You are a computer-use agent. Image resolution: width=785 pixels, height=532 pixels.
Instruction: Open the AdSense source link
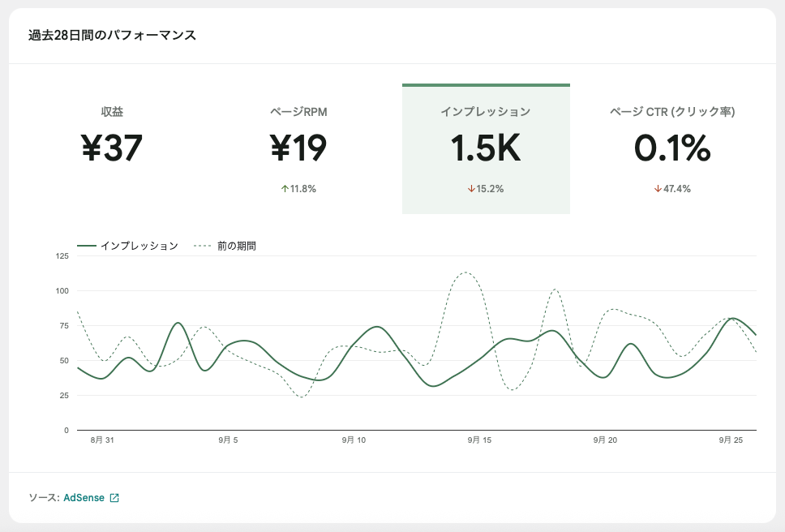click(84, 498)
